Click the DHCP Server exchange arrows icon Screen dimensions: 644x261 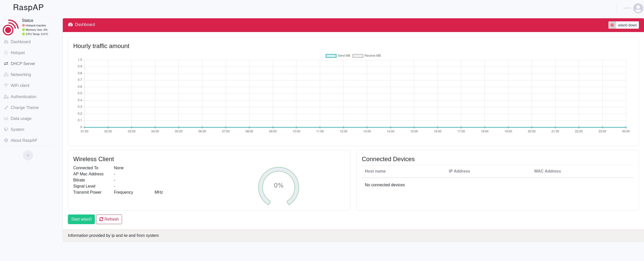(6, 64)
